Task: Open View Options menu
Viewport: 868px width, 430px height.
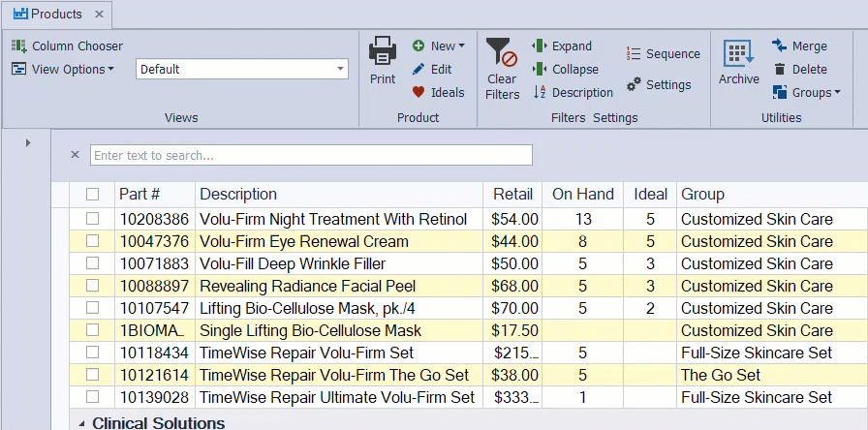Action: 63,69
